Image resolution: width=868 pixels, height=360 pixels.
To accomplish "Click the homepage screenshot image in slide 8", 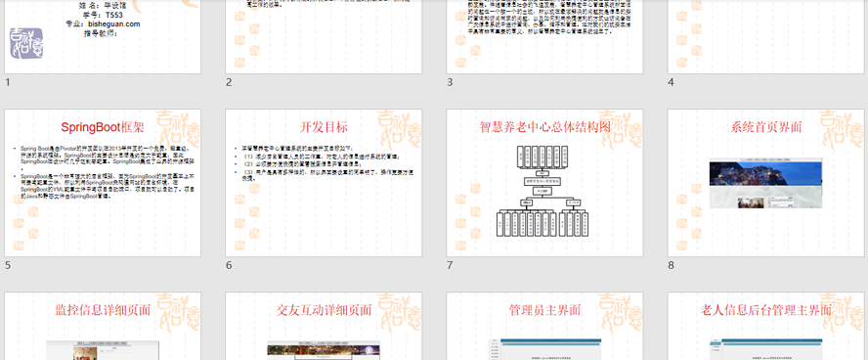I will pos(765,183).
